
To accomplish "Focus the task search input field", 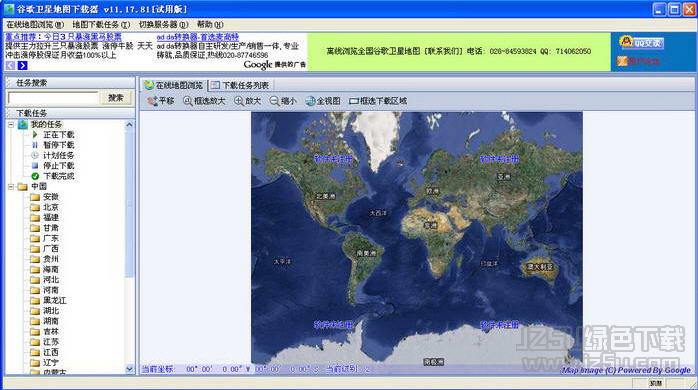I will click(x=53, y=98).
